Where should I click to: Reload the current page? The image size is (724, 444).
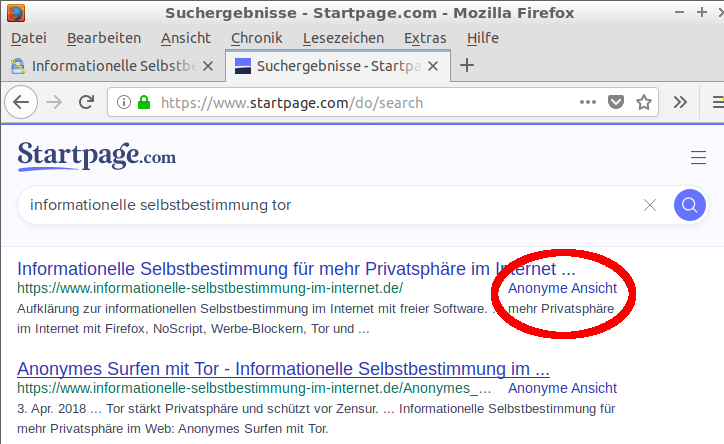tap(86, 102)
